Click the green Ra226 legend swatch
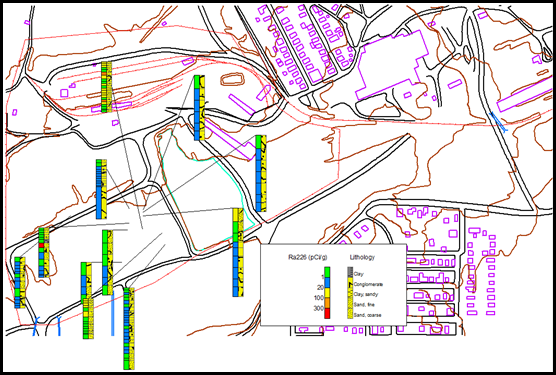The height and width of the screenshot is (375, 556). click(327, 272)
